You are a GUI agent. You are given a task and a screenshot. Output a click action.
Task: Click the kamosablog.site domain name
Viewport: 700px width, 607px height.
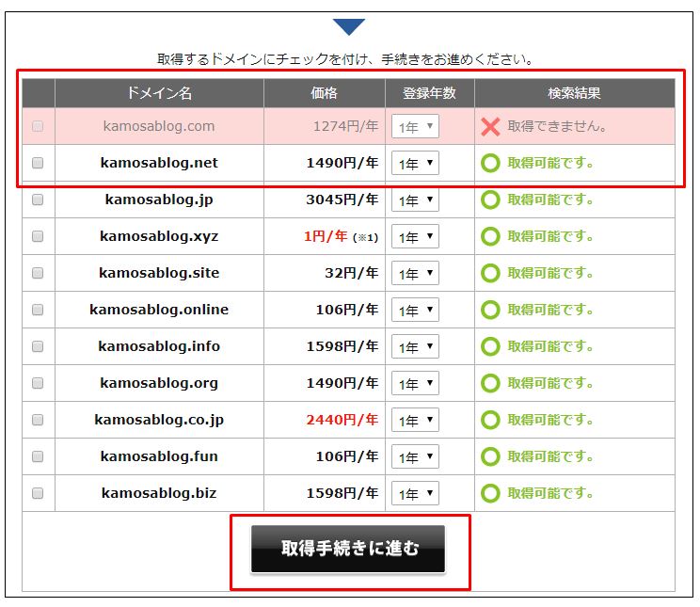(x=159, y=273)
